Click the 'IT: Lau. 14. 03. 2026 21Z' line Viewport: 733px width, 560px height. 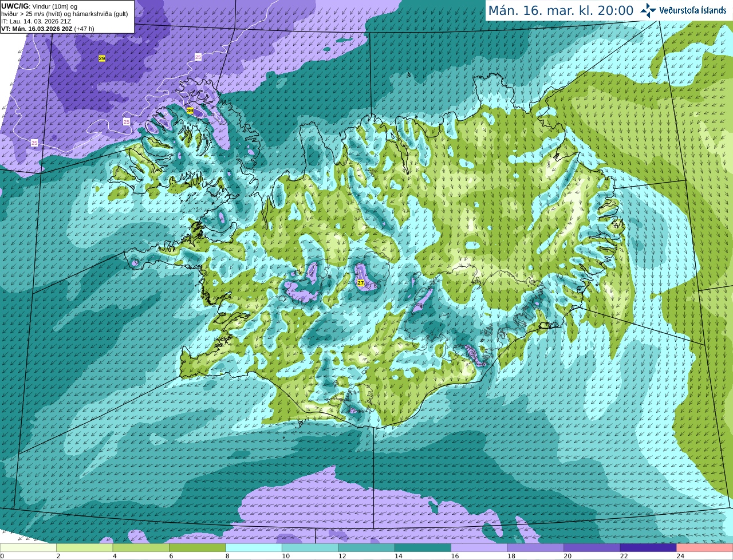(36, 21)
